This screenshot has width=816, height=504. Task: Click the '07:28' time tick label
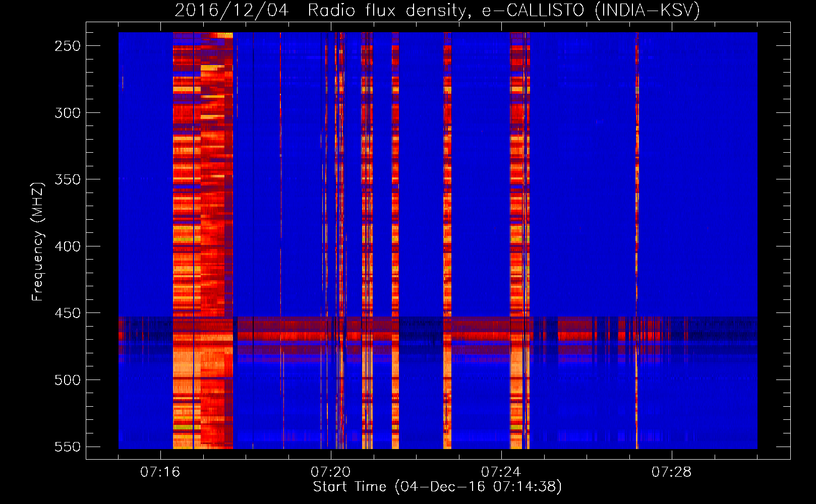tap(671, 472)
